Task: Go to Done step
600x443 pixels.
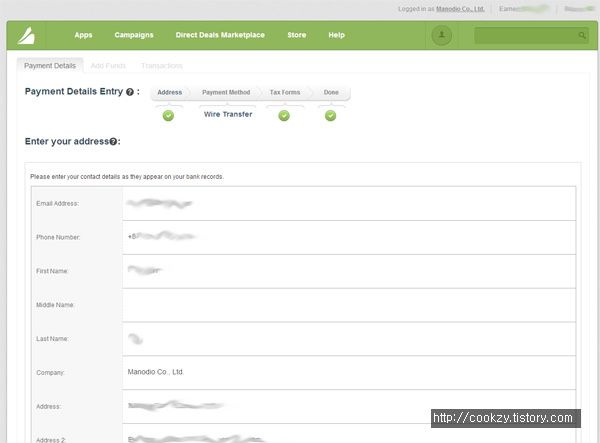Action: 331,93
